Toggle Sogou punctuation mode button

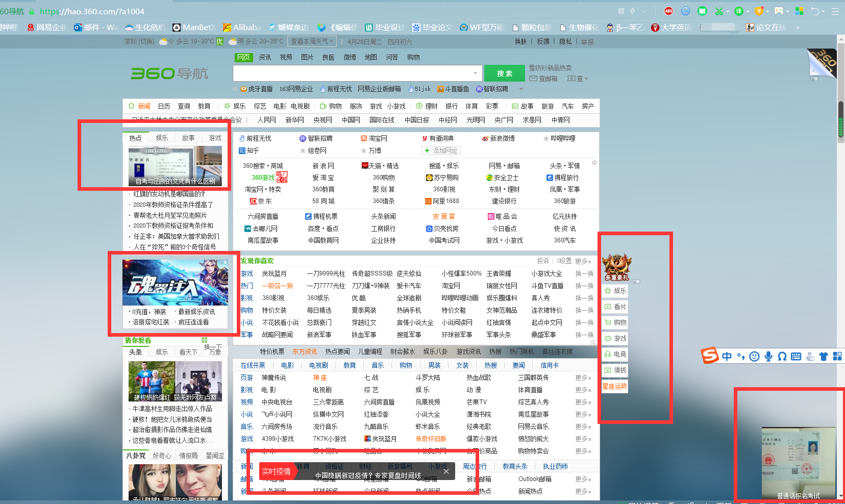pos(741,357)
